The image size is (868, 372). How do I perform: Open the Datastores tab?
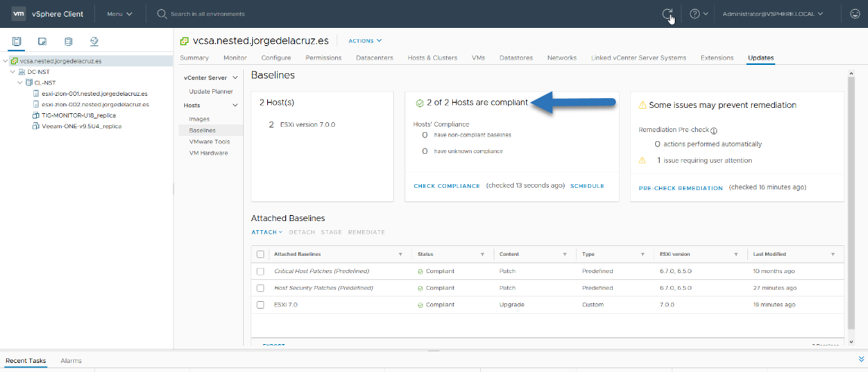click(x=516, y=57)
